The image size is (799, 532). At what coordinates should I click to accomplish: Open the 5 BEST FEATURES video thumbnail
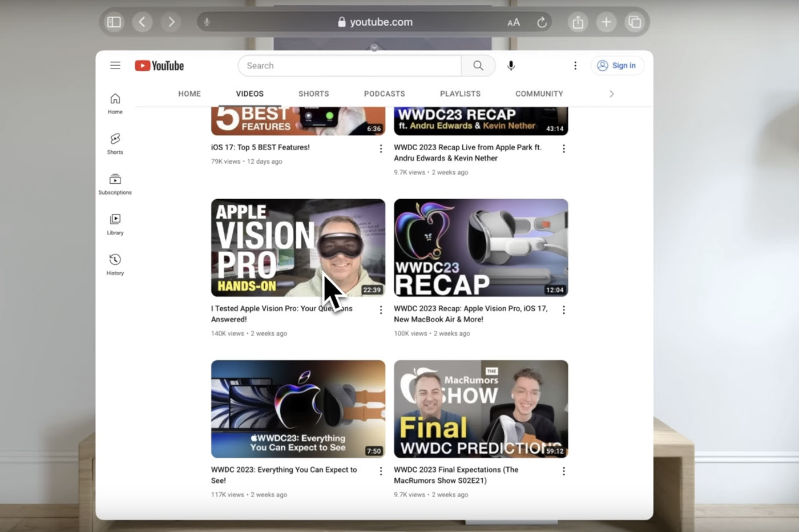click(298, 121)
